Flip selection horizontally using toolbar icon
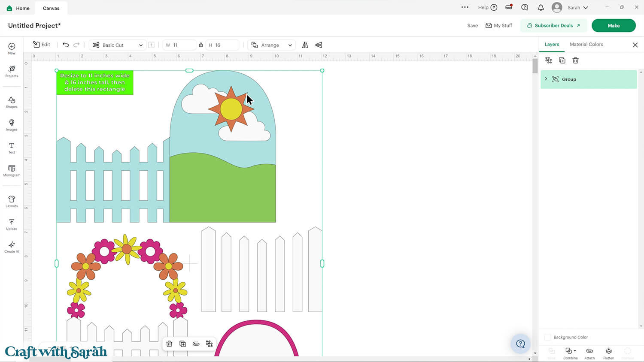The width and height of the screenshot is (644, 362). click(305, 45)
